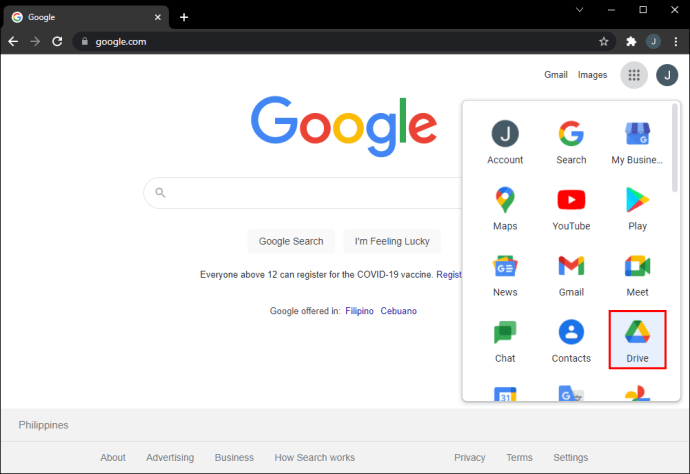This screenshot has height=474, width=690.
Task: Switch Google language to Cebuano
Action: (398, 311)
